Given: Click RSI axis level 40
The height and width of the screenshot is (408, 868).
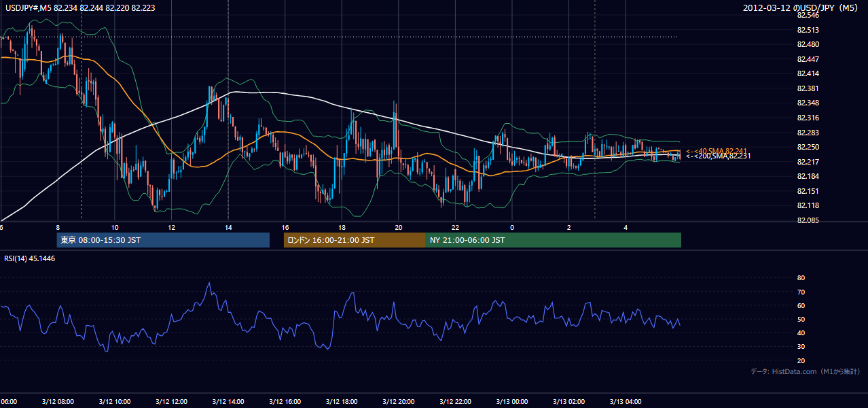Looking at the screenshot, I should [801, 333].
